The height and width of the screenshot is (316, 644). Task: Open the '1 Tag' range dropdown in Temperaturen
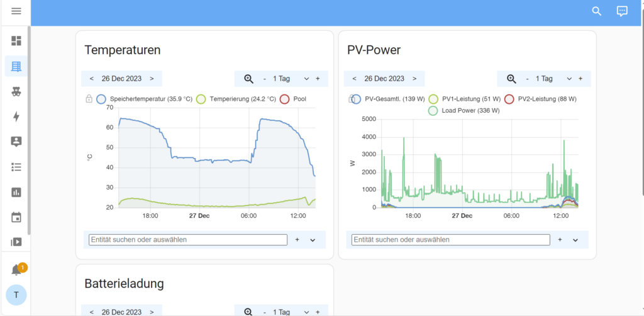pos(306,79)
